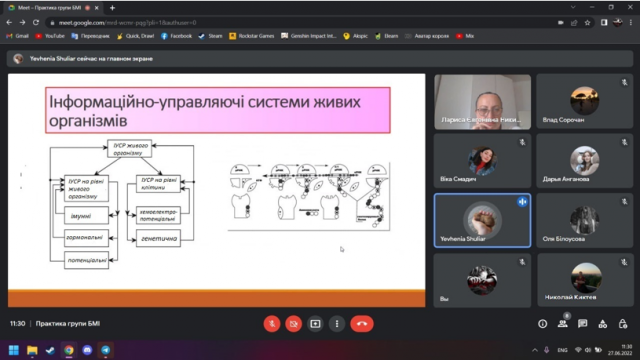Image resolution: width=640 pixels, height=360 pixels.
Task: Open the Genshin Impact bookmark
Action: 309,36
